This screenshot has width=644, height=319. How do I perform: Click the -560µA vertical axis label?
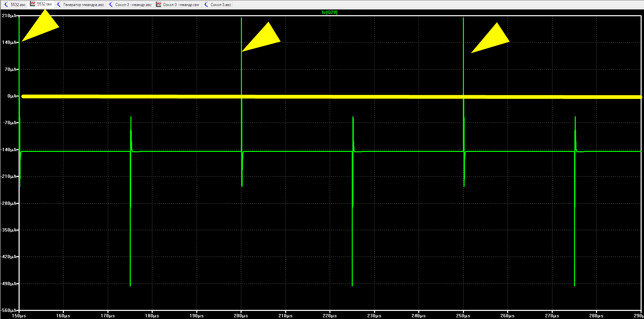(x=8, y=310)
